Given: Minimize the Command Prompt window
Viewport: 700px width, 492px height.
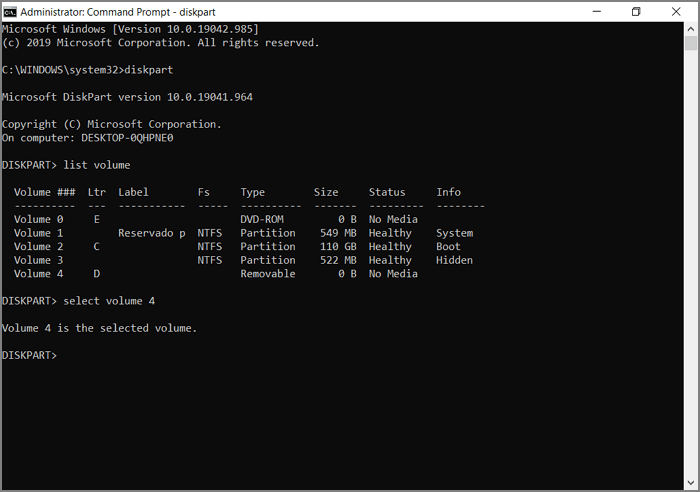Looking at the screenshot, I should pos(596,12).
